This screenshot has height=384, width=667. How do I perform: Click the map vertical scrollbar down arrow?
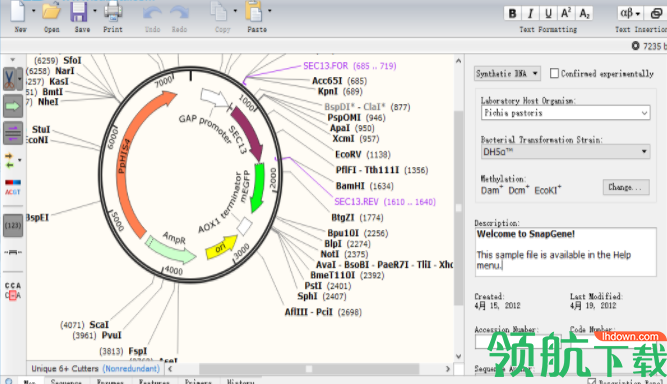pos(458,356)
